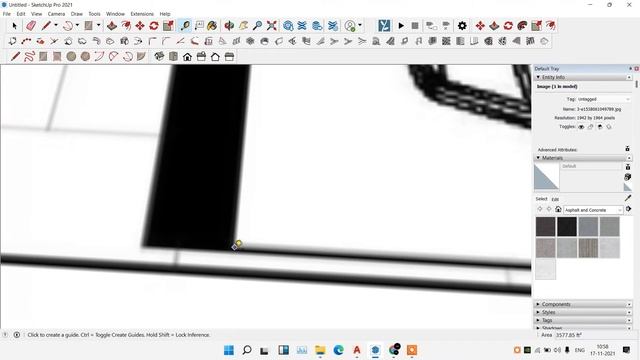The image size is (640, 360).
Task: Switch to Iso view icon
Action: click(159, 57)
